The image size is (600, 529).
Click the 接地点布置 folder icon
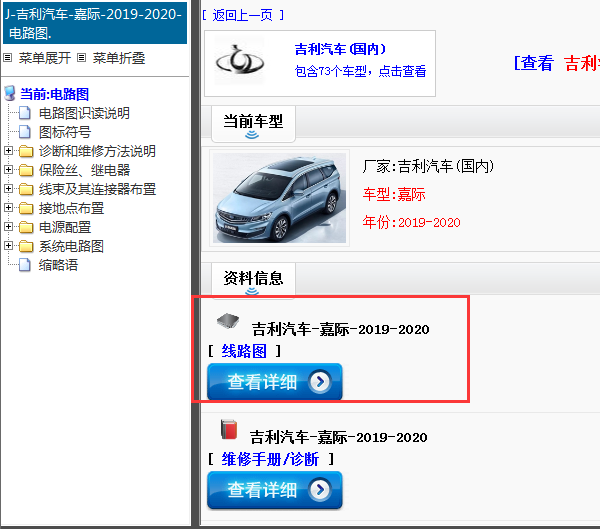pyautogui.click(x=26, y=208)
